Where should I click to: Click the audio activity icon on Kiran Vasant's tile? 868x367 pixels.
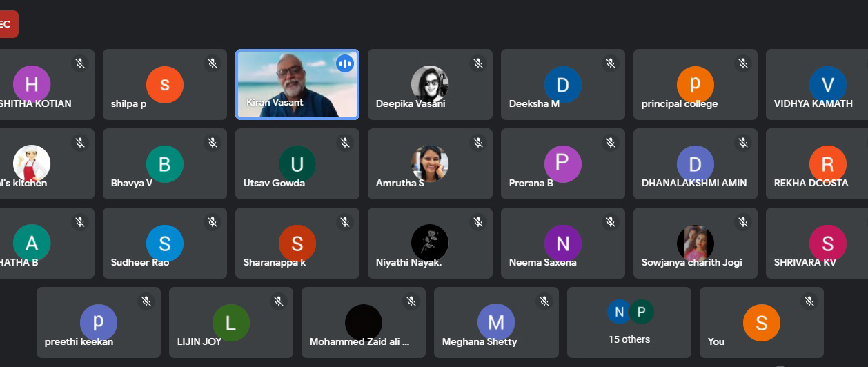click(x=345, y=64)
